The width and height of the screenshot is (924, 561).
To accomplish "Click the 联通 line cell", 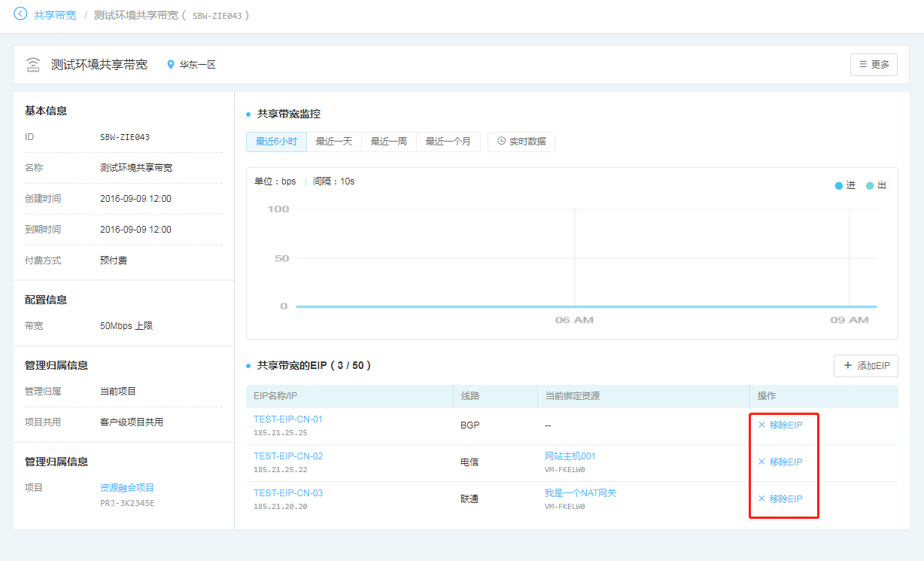I will (470, 499).
